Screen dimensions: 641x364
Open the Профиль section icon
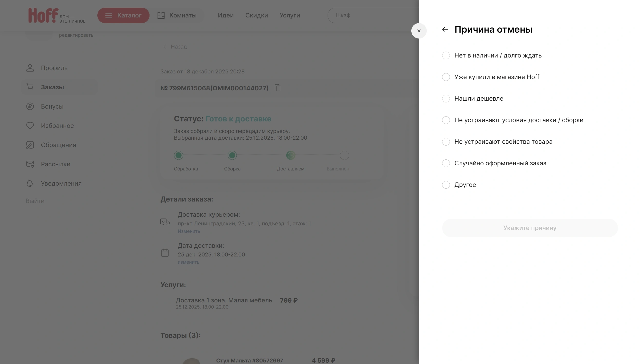[x=30, y=68]
